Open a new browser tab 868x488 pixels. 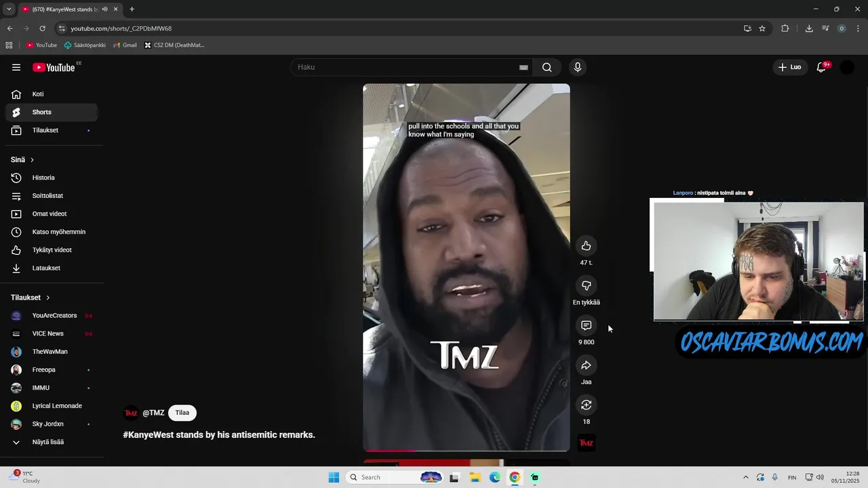[132, 9]
